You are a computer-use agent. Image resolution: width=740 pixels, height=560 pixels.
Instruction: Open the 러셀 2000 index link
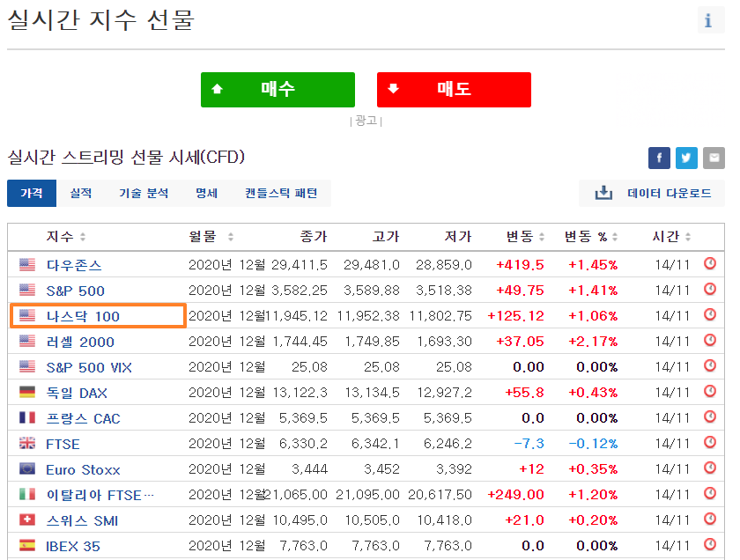[x=80, y=342]
